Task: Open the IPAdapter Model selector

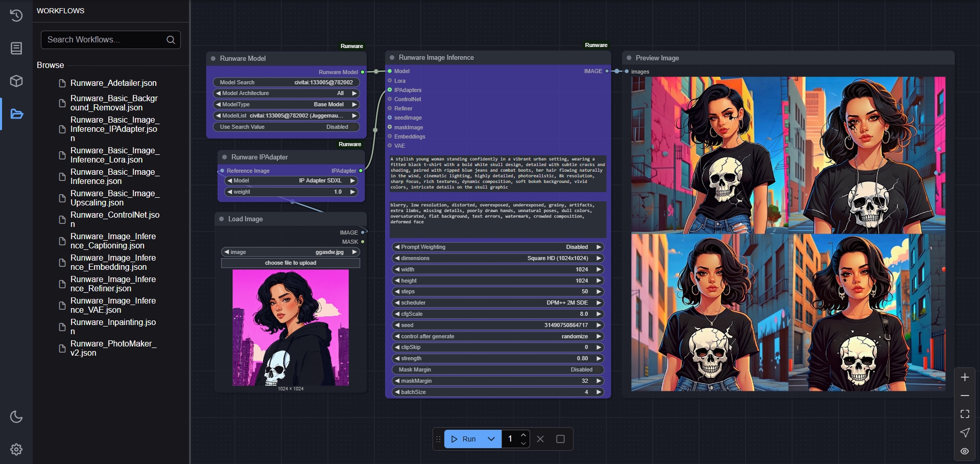Action: [291, 180]
